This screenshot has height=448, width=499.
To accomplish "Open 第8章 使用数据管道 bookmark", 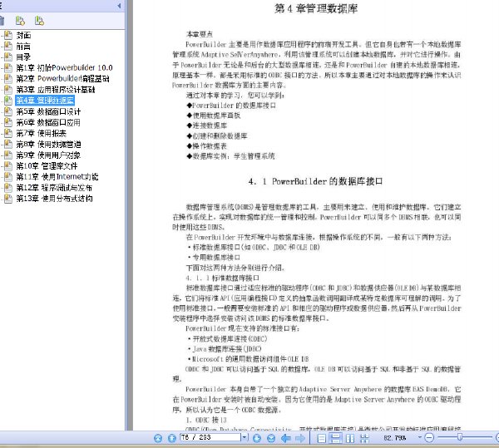I will (49, 145).
